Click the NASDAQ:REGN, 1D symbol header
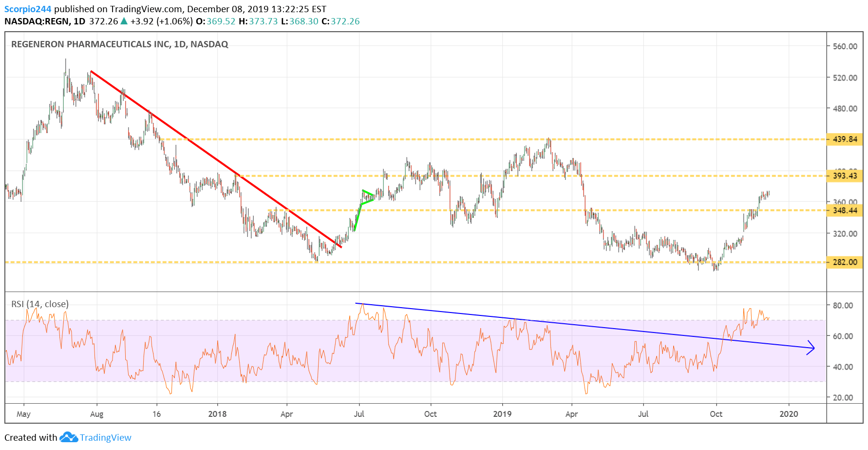Viewport: 868px width, 450px height. (x=45, y=21)
